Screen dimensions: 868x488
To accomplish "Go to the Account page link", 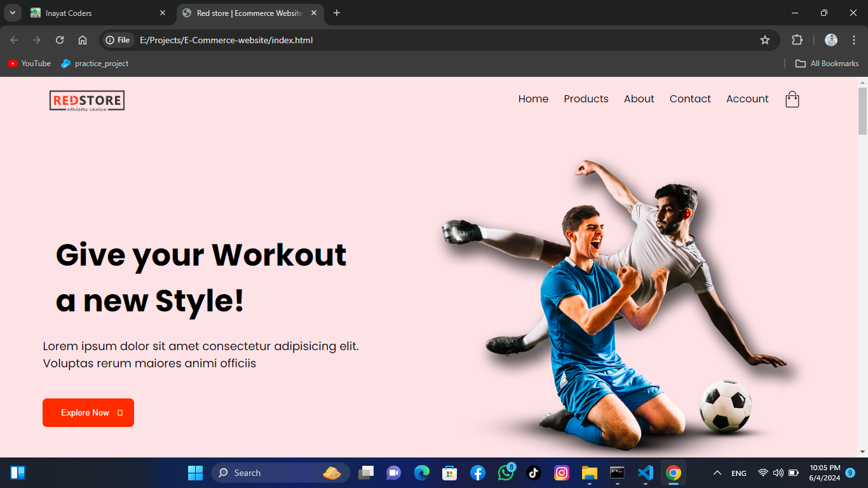I will click(747, 99).
